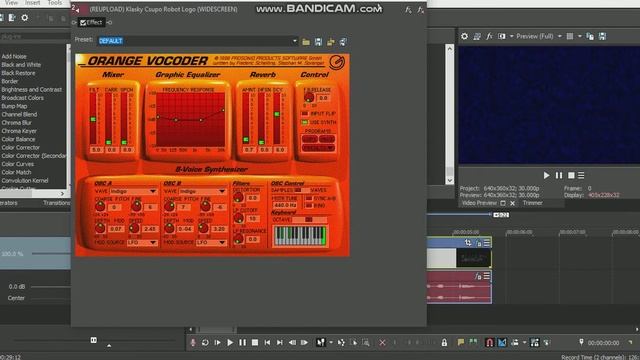The width and height of the screenshot is (640, 360).
Task: Toggle lock event padlock icon
Action: point(444,342)
